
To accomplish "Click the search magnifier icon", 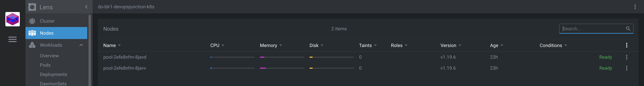I will point(628,29).
